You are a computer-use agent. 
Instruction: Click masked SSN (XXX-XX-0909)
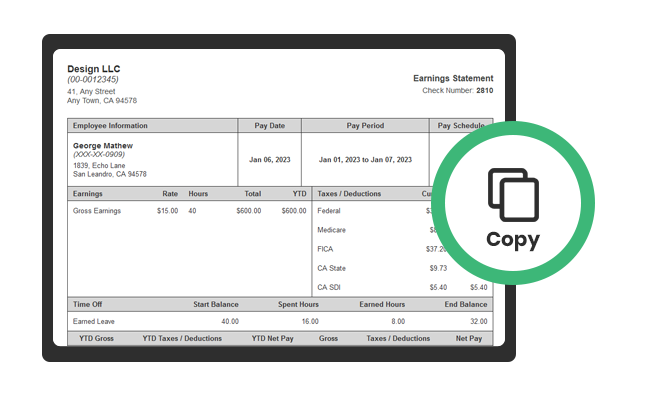[99, 154]
